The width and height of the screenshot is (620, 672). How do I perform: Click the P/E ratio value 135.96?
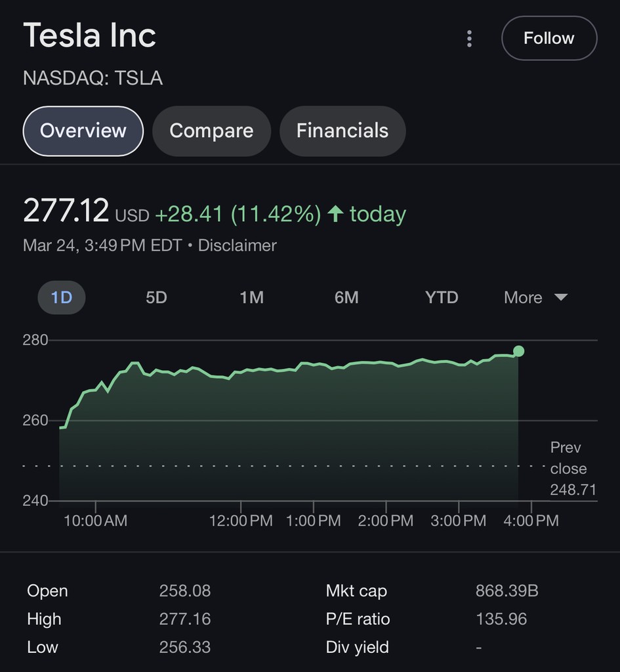(501, 619)
